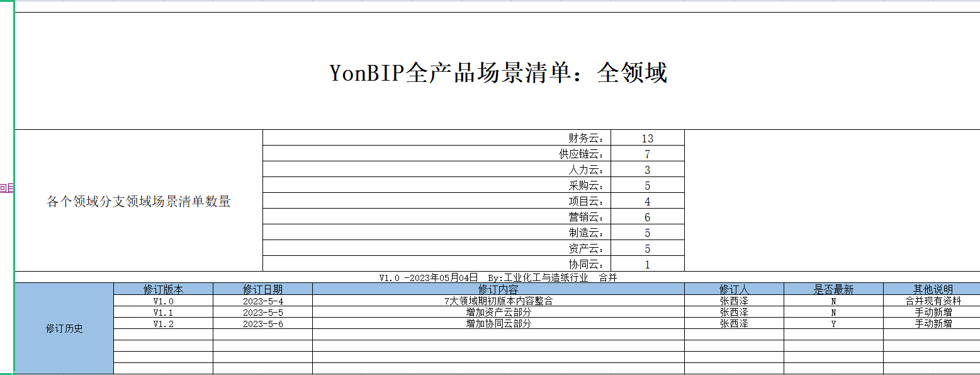
Task: Click the 人力云： label cell
Action: (437, 170)
